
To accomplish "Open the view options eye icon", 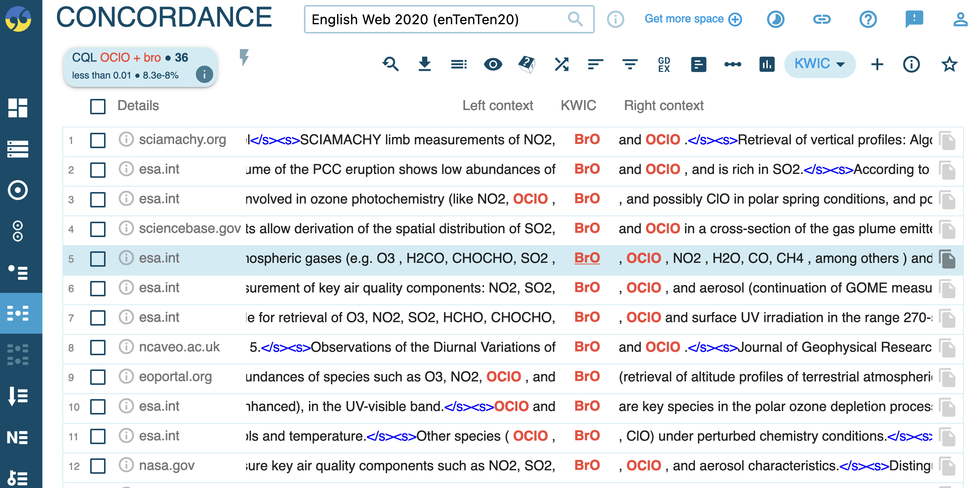I will pyautogui.click(x=493, y=64).
